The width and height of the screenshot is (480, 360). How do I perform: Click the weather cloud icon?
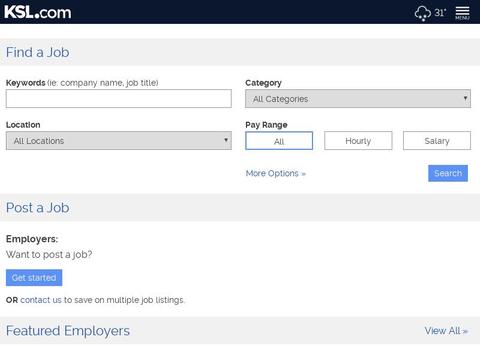point(422,13)
